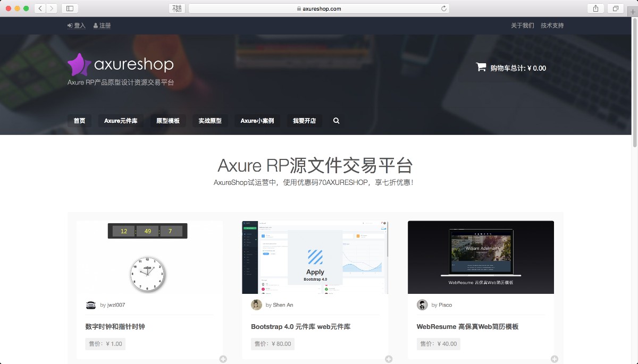Open the Safari share menu

click(x=595, y=9)
